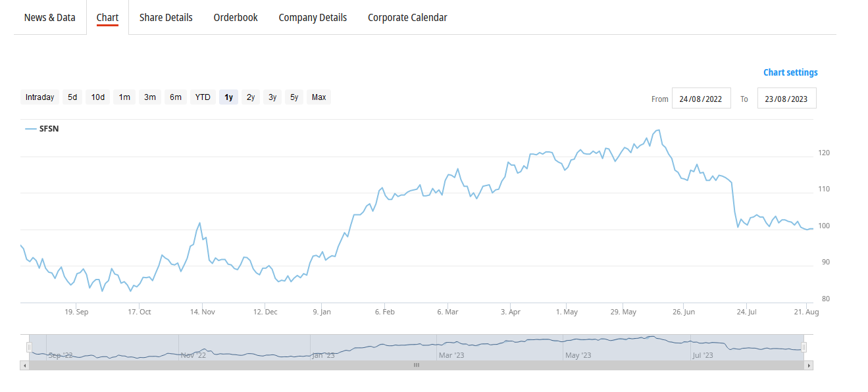Click the scrollbar center grip handle
Image resolution: width=868 pixels, height=392 pixels.
click(x=416, y=365)
